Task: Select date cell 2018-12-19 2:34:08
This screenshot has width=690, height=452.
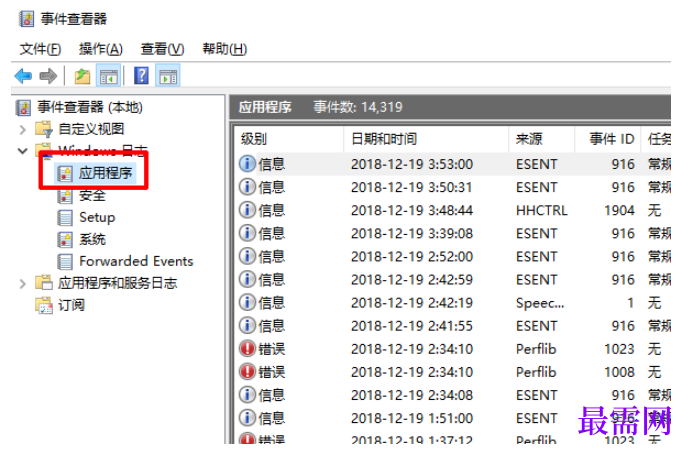Action: [412, 395]
